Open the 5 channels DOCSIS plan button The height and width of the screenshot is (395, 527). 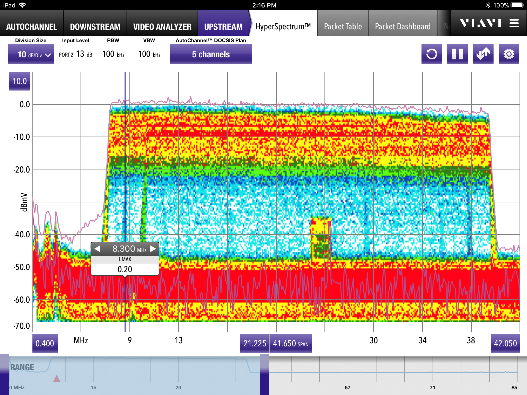(211, 54)
